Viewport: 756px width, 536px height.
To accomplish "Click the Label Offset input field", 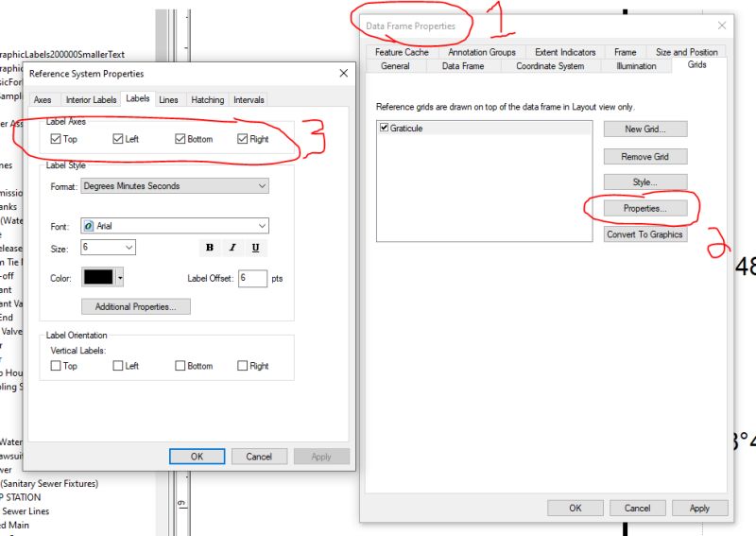I will pyautogui.click(x=252, y=278).
